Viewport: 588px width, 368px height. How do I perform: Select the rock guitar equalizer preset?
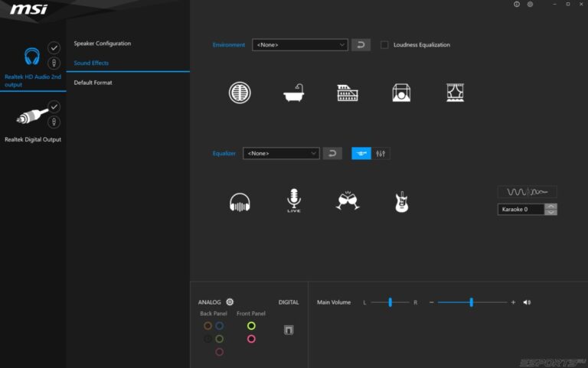coord(400,202)
